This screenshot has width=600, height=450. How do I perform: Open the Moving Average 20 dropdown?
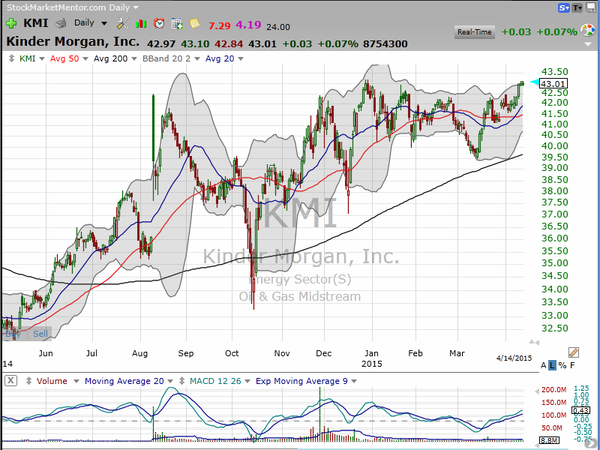[x=170, y=381]
